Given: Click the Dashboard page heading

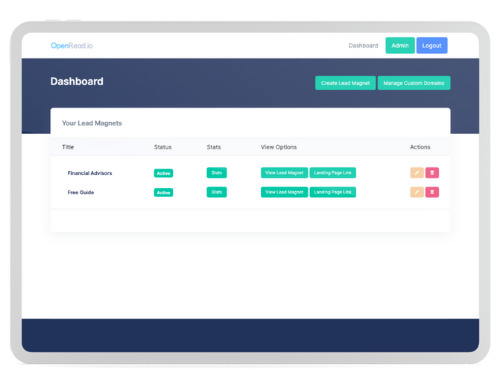Looking at the screenshot, I should point(77,81).
